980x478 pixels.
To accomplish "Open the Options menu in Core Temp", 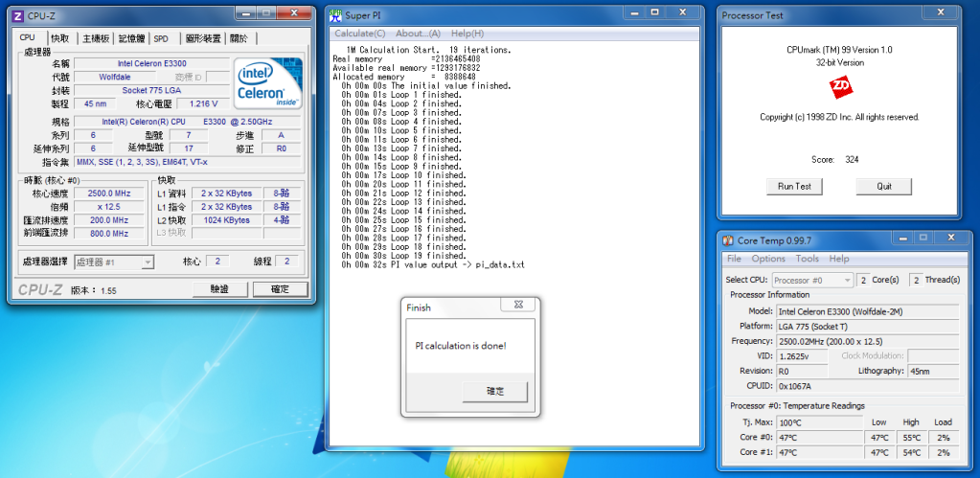I will click(x=768, y=258).
